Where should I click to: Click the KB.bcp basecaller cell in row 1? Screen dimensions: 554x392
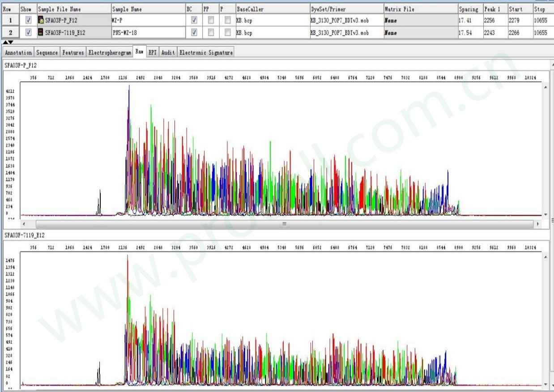coord(272,20)
